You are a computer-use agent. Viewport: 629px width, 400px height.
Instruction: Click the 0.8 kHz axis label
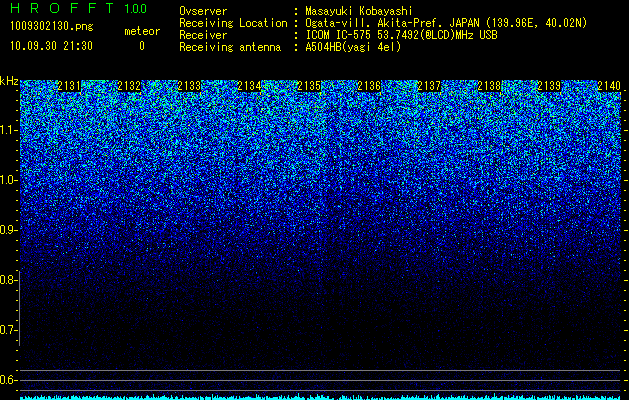pyautogui.click(x=9, y=280)
